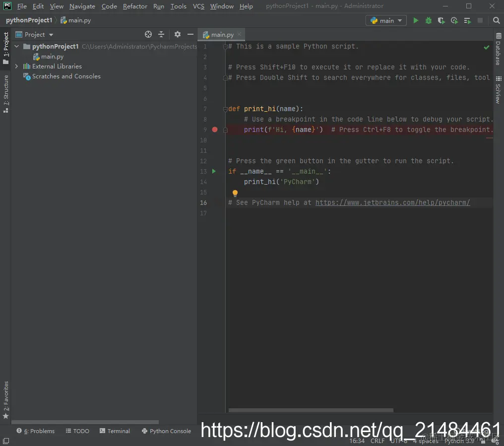The image size is (504, 446).
Task: Toggle the Favorites tool window side button
Action: tap(6, 400)
